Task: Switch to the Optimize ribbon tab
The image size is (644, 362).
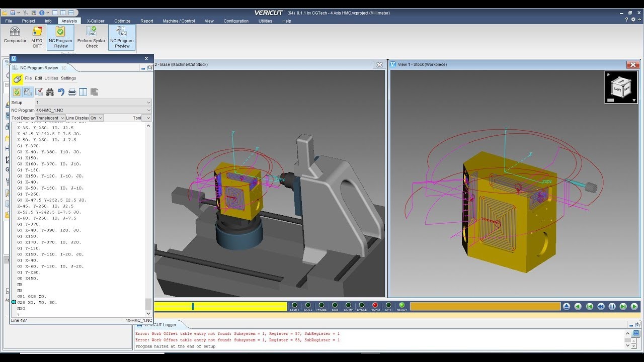Action: click(x=122, y=21)
